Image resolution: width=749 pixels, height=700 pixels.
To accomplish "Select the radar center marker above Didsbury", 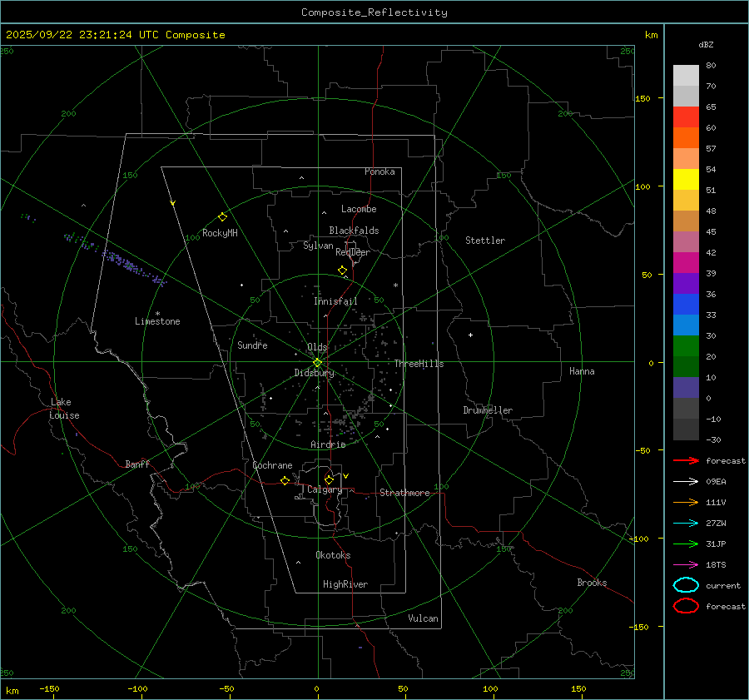I will 317,362.
